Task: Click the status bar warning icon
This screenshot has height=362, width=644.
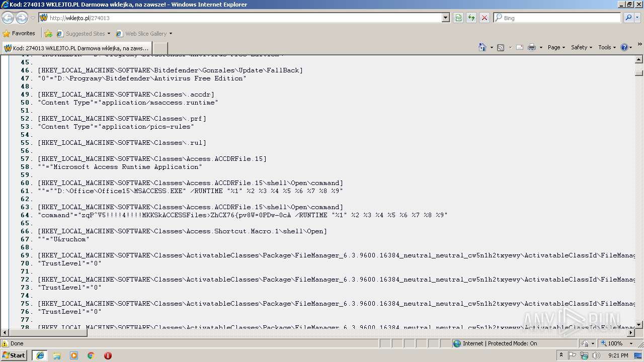Action: click(5, 343)
